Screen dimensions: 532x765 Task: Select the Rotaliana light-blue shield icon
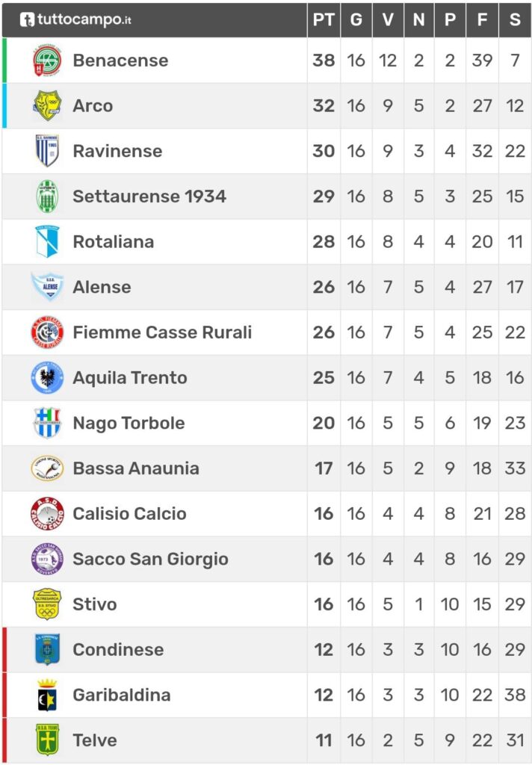pyautogui.click(x=47, y=241)
